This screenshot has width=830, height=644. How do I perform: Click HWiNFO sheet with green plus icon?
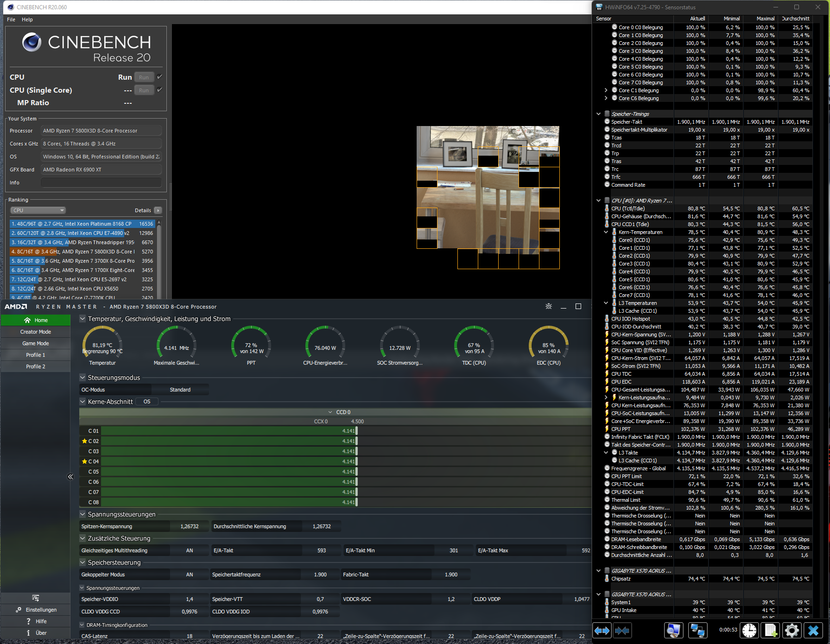[771, 630]
